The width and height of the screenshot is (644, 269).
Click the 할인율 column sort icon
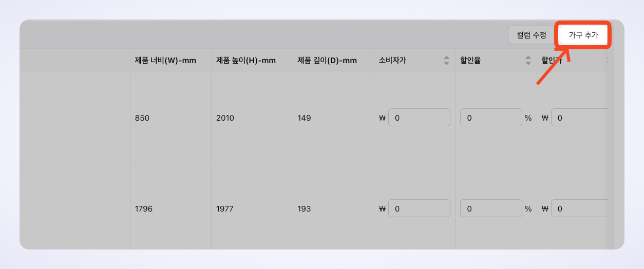pyautogui.click(x=528, y=61)
